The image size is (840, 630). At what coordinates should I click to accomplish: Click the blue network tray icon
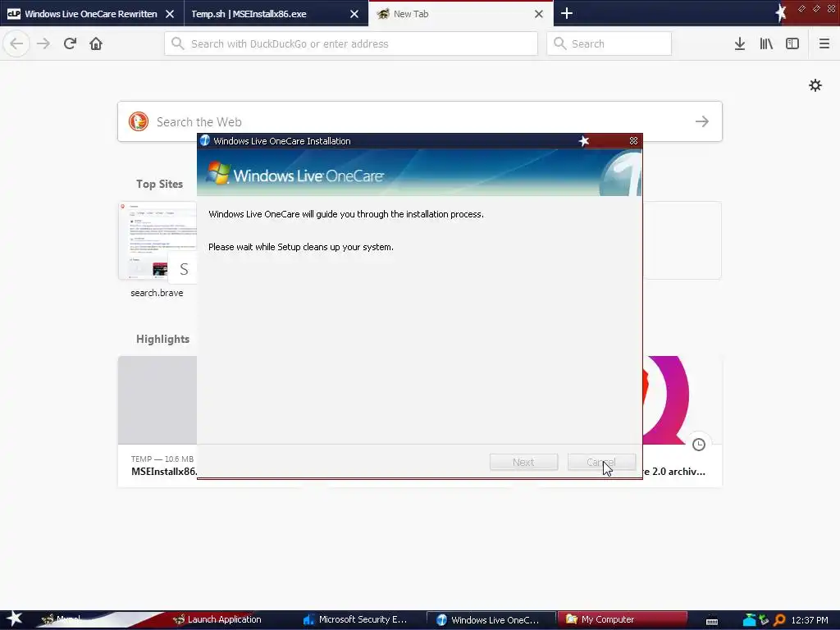click(x=750, y=620)
